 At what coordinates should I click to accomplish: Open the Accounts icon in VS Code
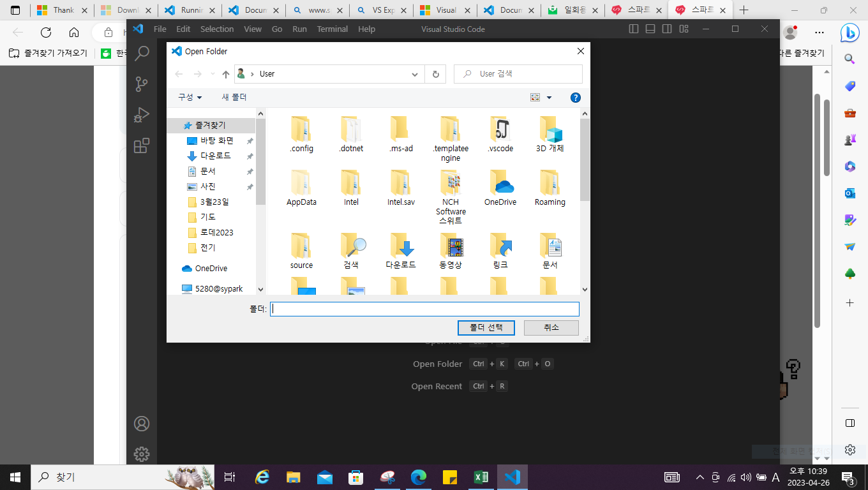tap(142, 424)
